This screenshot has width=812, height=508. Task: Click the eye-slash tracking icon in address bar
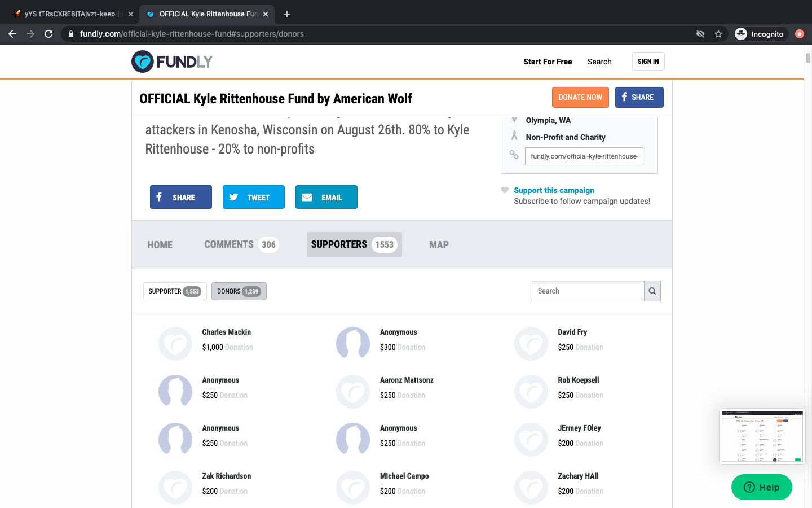(x=700, y=34)
